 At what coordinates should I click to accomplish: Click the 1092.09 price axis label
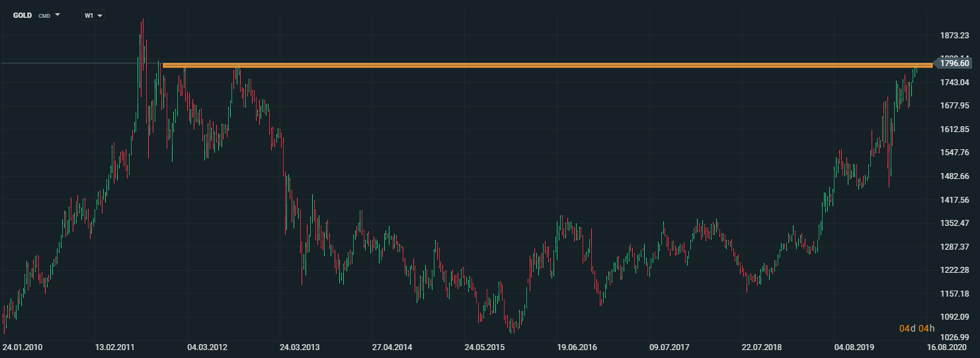[x=955, y=317]
